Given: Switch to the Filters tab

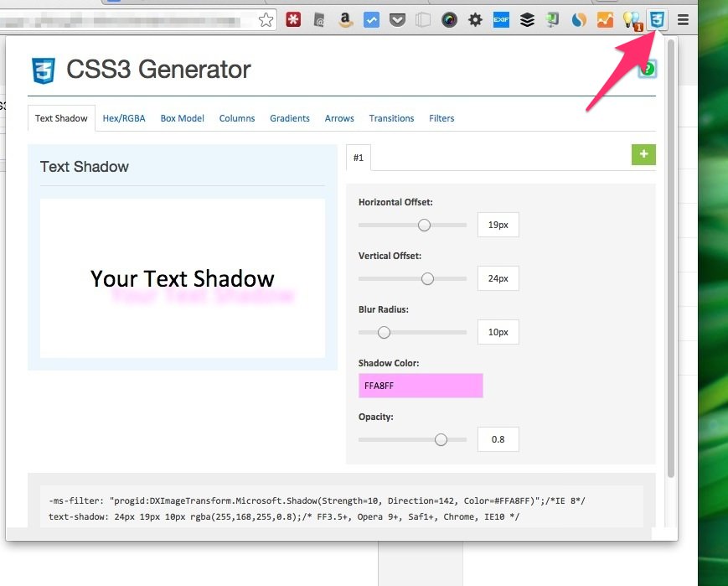Looking at the screenshot, I should [x=441, y=118].
